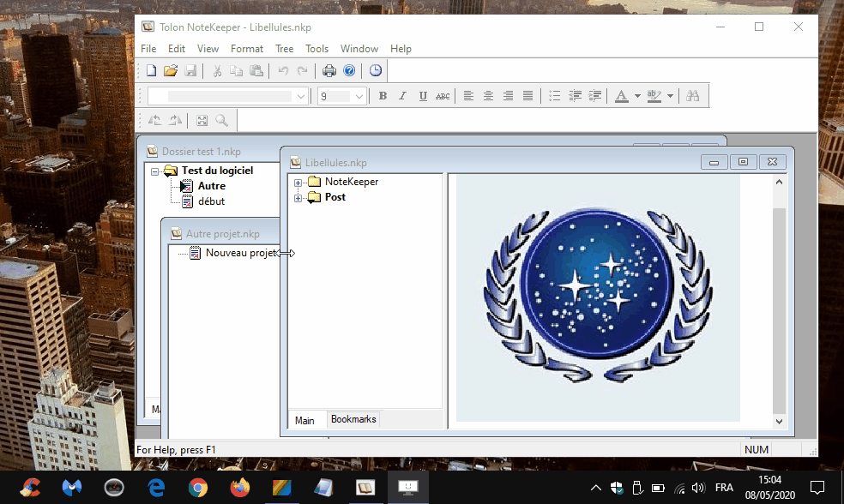
Task: Expand the Post folder node
Action: (x=298, y=199)
